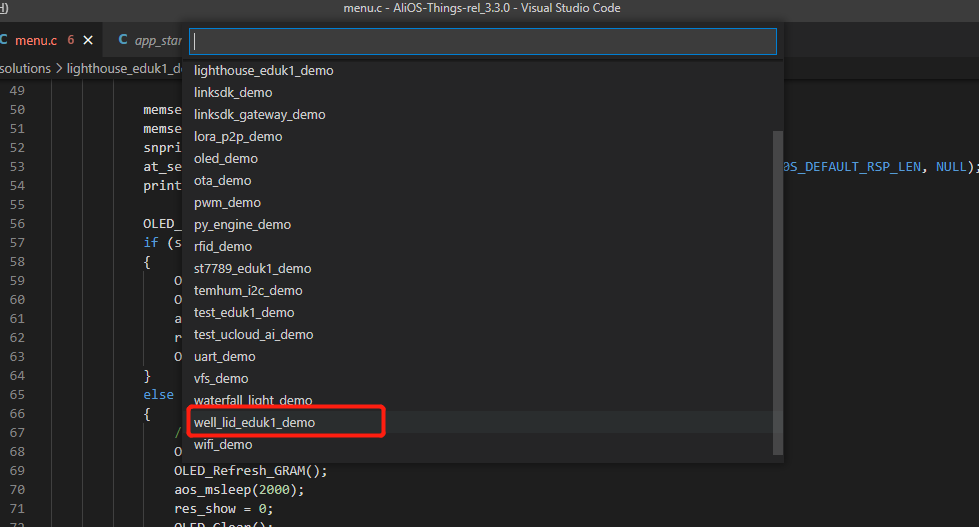Click the res_show = 0 code line
The image size is (979, 527).
point(224,509)
